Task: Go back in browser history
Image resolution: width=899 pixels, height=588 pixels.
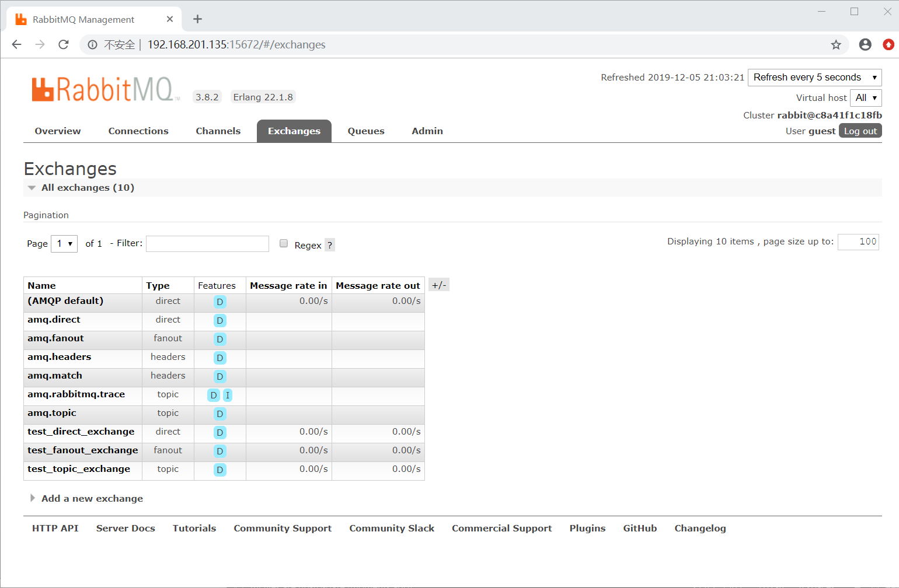Action: [16, 44]
